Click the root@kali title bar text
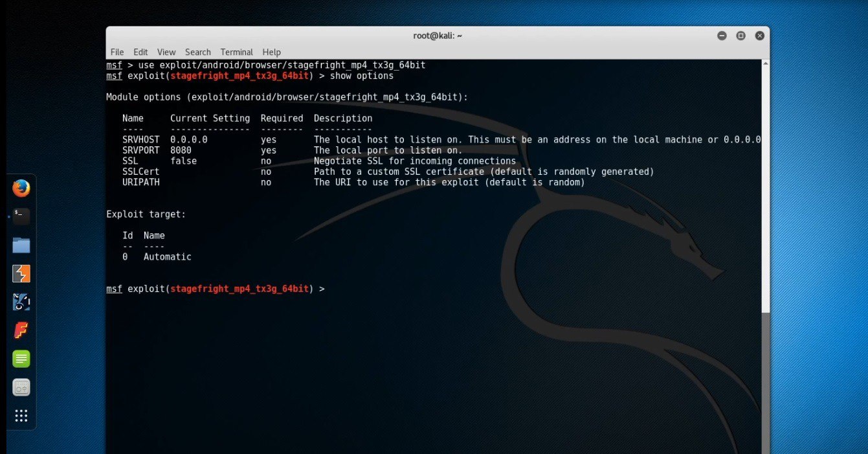Viewport: 868px width, 454px height. pos(438,36)
